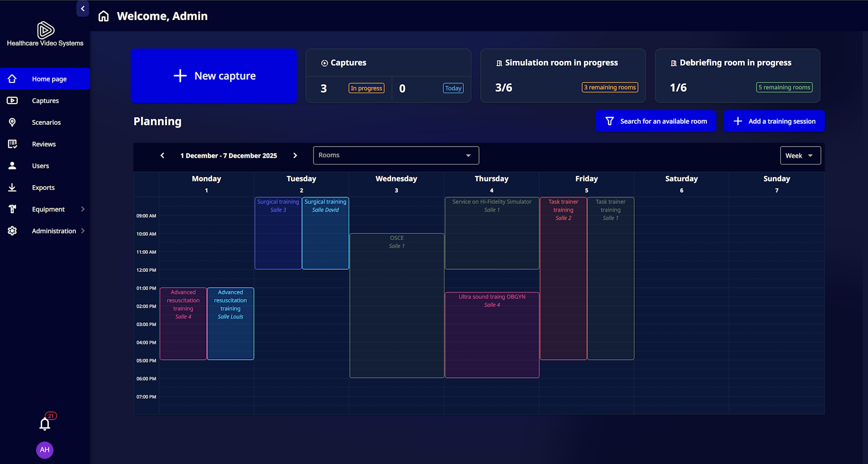Open the OSCE Salle 1 session

pos(397,306)
